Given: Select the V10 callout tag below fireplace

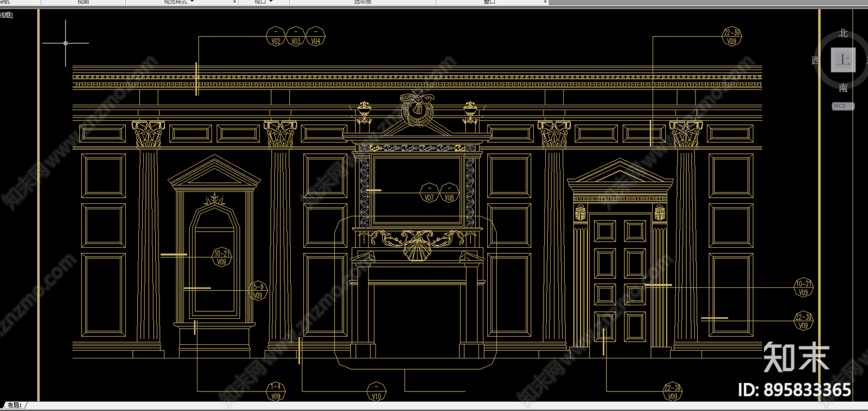Looking at the screenshot, I should point(376,391).
